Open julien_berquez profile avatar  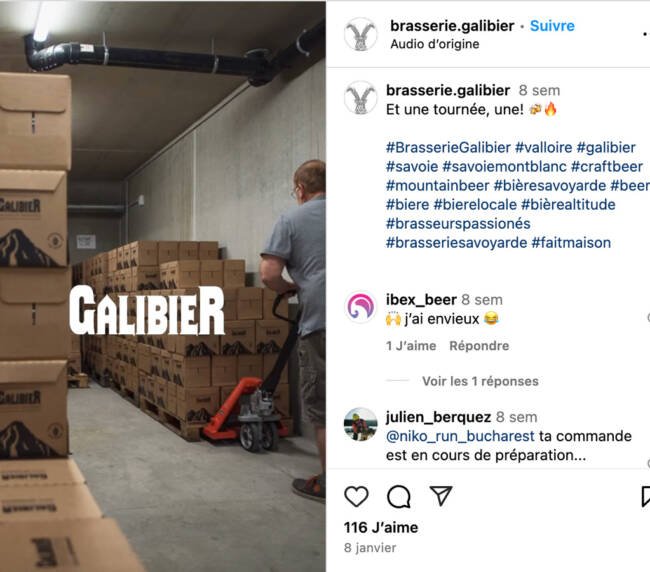tap(361, 424)
